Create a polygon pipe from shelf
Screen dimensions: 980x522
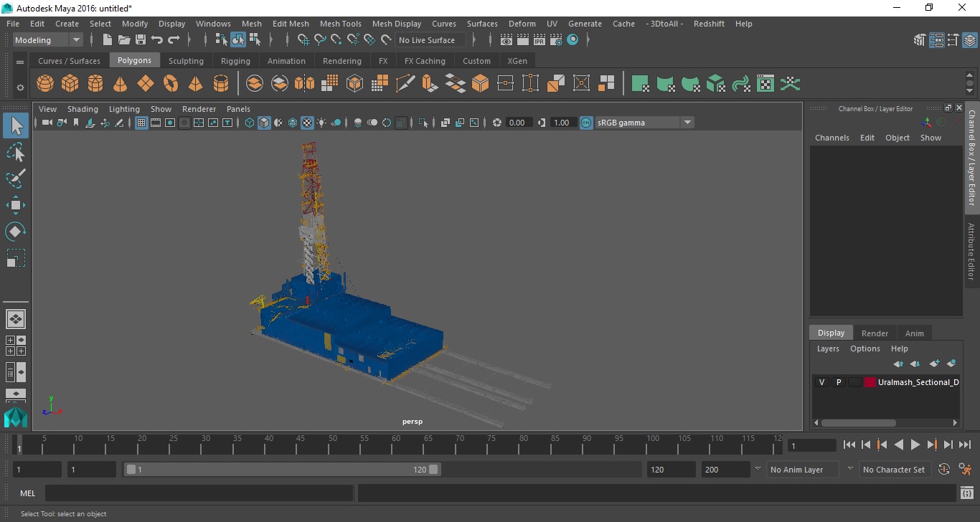click(221, 84)
